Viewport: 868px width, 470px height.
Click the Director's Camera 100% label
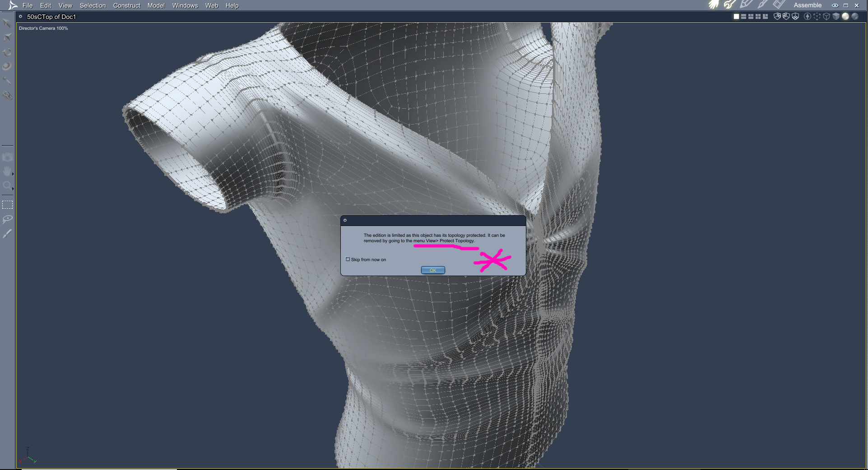tap(43, 28)
